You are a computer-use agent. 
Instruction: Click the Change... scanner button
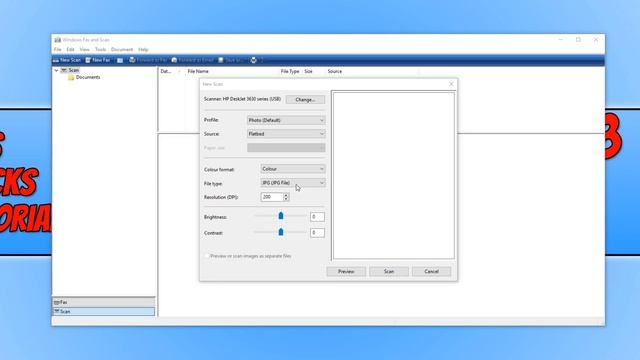305,100
